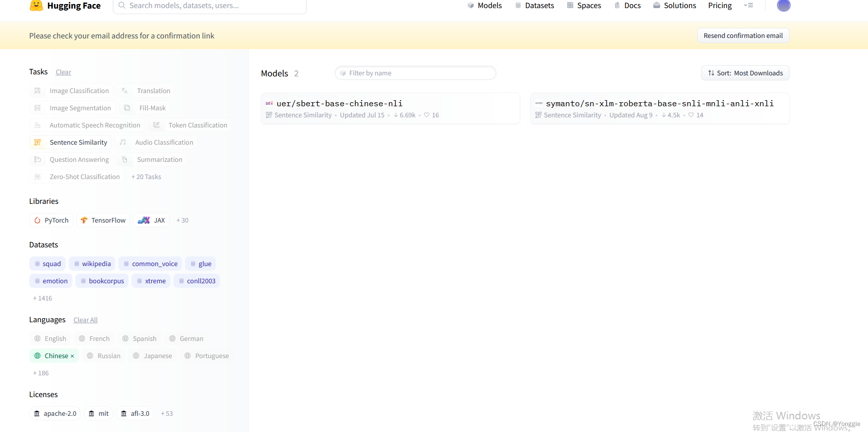Go to Hugging Face home link
The width and height of the screenshot is (868, 432).
click(65, 6)
